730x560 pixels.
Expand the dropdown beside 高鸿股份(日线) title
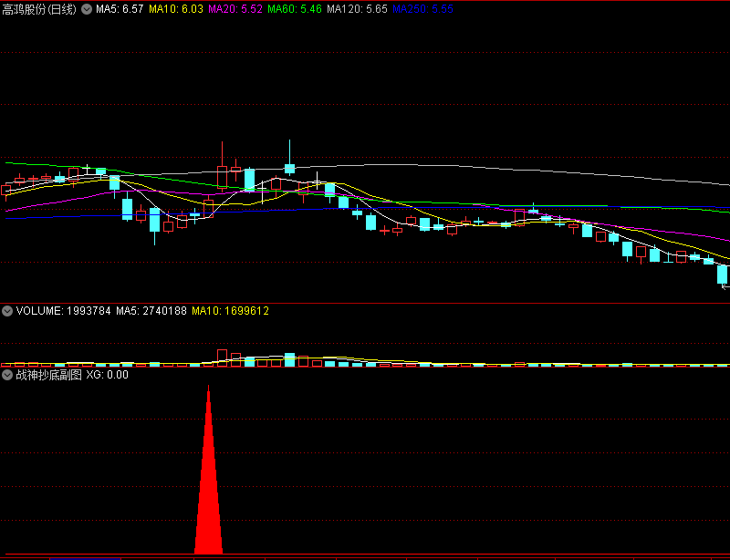tap(87, 9)
